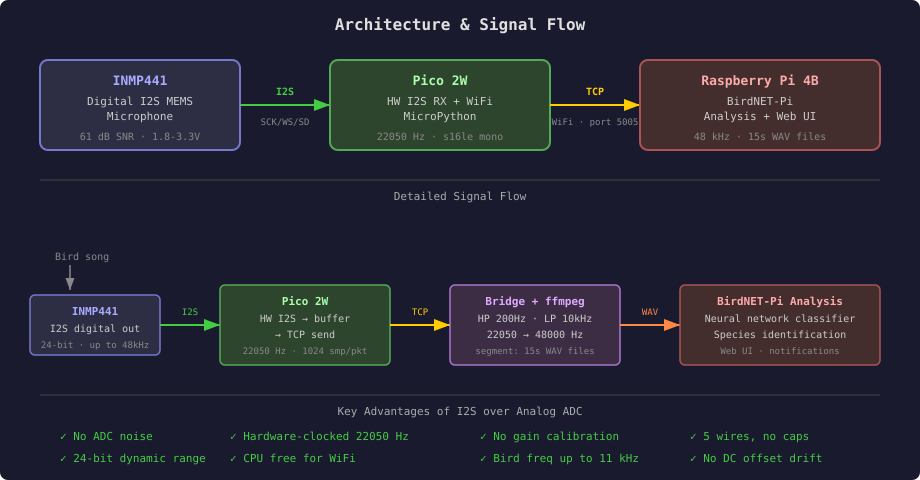
Task: Click 'segment: 15s WAV files' text
Action: [535, 351]
